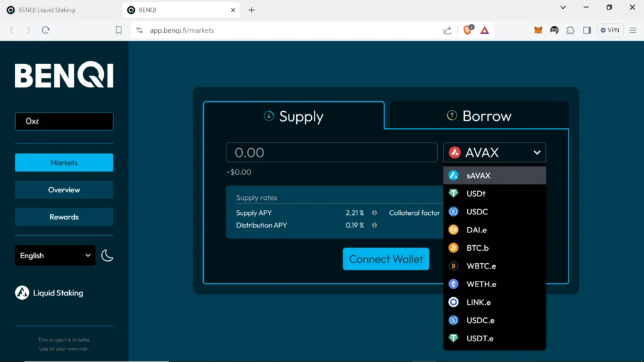Click the share page icon
Viewport: 644px width, 362px height.
click(447, 30)
